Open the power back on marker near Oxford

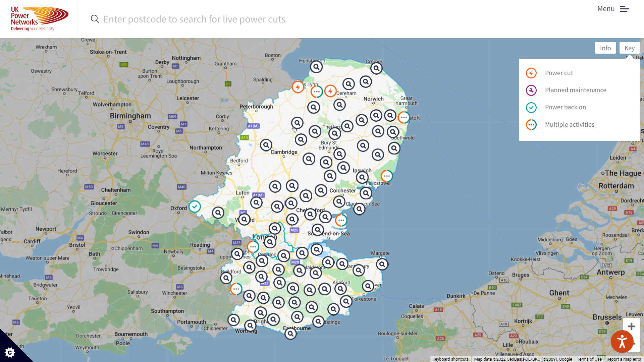click(195, 206)
